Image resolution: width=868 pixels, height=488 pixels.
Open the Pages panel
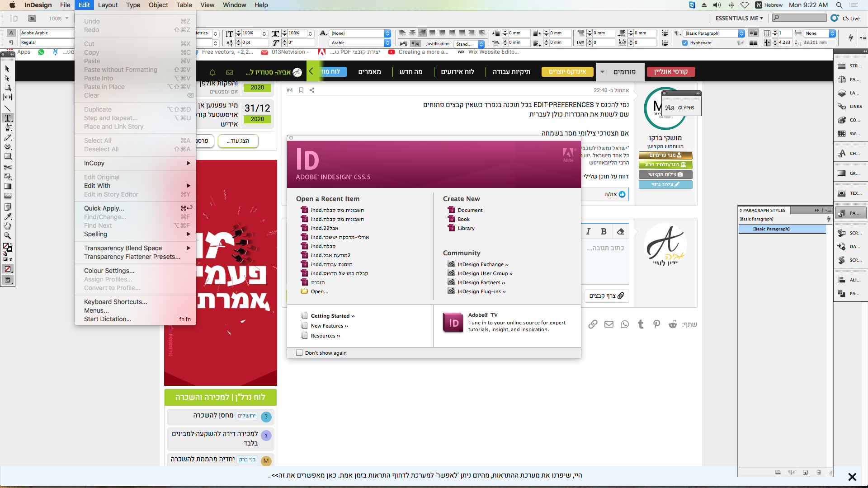[x=842, y=79]
